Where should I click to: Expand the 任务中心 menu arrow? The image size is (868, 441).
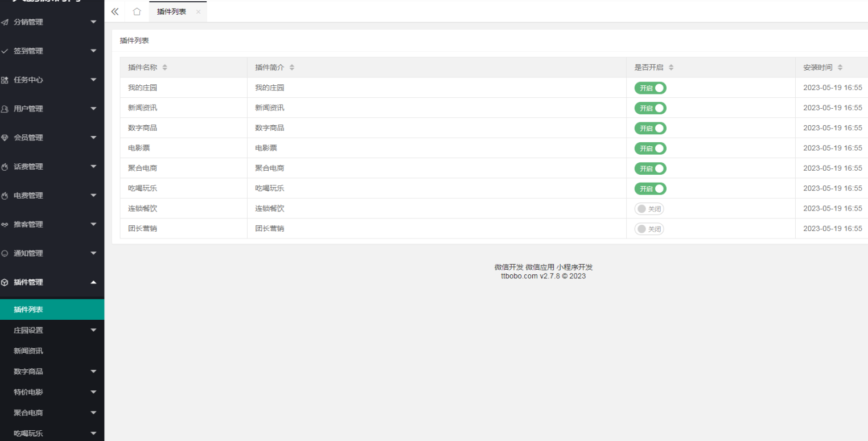[x=94, y=80]
